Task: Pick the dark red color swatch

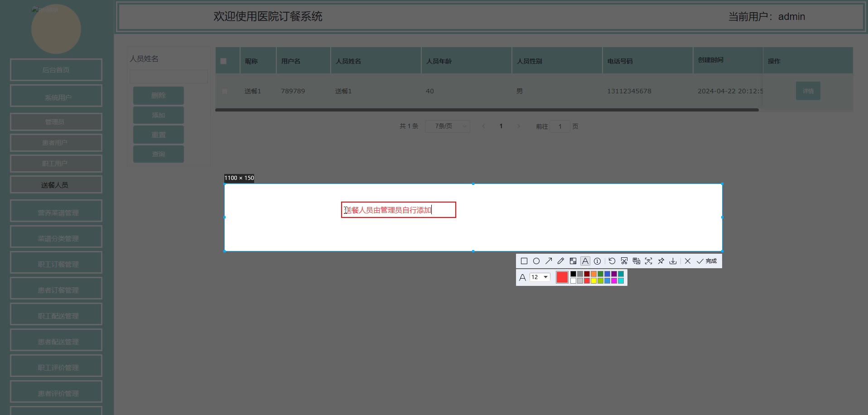Action: coord(587,274)
